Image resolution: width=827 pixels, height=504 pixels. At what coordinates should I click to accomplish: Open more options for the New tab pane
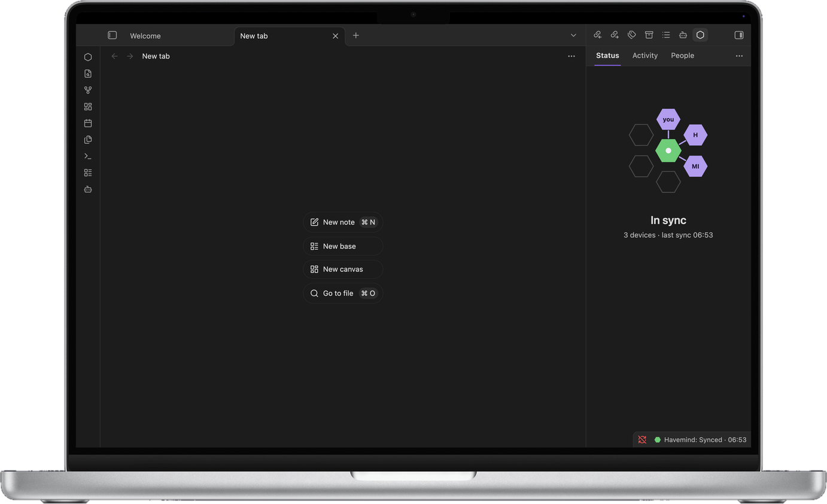(x=571, y=56)
